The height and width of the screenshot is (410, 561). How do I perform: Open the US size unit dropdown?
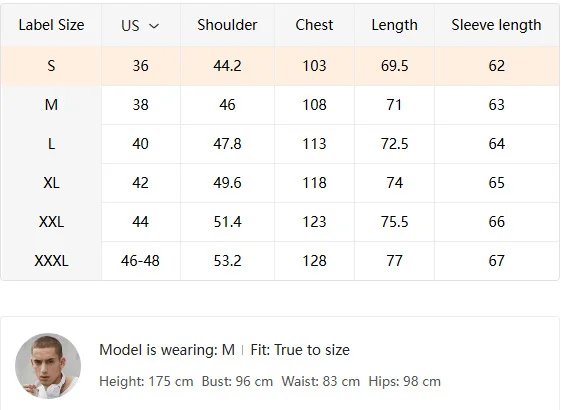point(141,25)
